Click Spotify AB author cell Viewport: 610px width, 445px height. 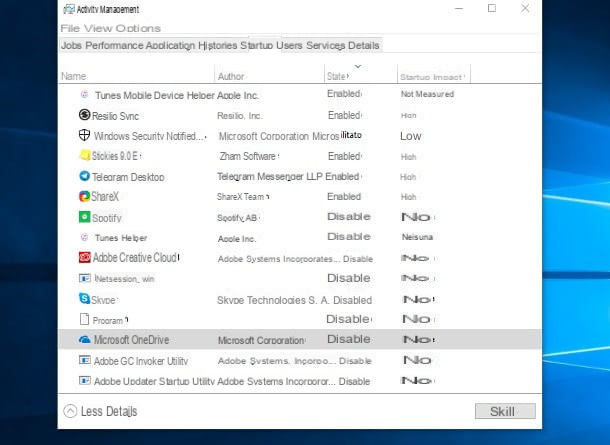[237, 218]
